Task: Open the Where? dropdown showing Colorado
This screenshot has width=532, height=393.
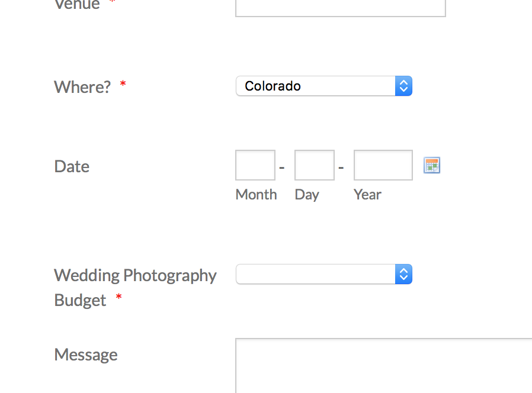Action: click(324, 86)
